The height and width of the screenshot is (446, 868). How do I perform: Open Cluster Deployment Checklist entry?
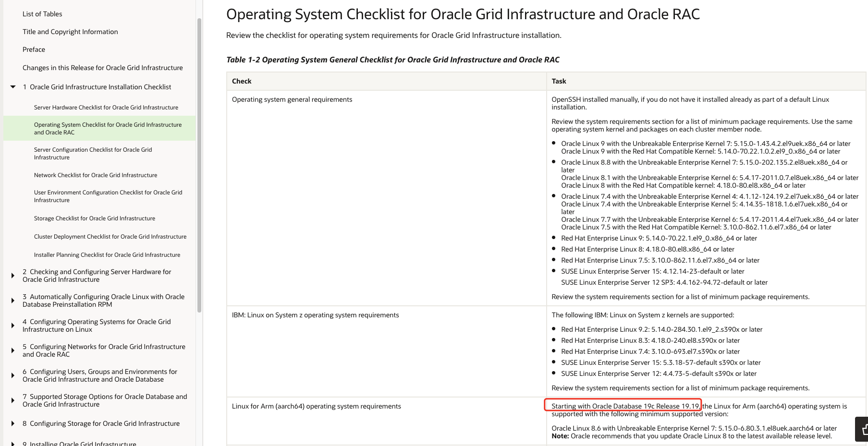point(110,237)
